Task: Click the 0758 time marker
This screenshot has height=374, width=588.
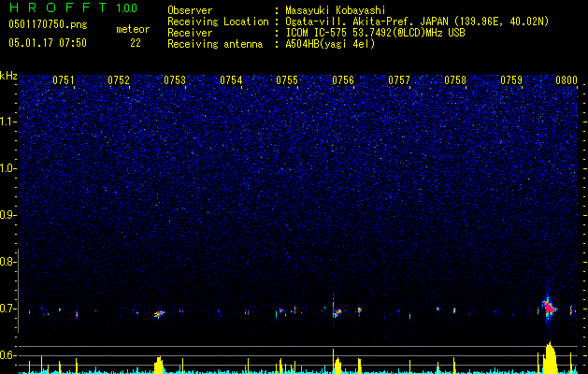Action: (455, 80)
